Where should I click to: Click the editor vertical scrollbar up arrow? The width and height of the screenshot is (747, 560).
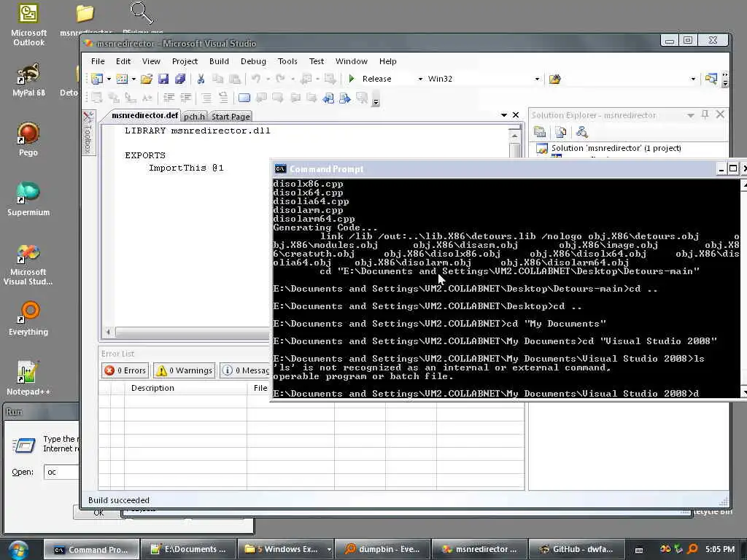(x=514, y=135)
